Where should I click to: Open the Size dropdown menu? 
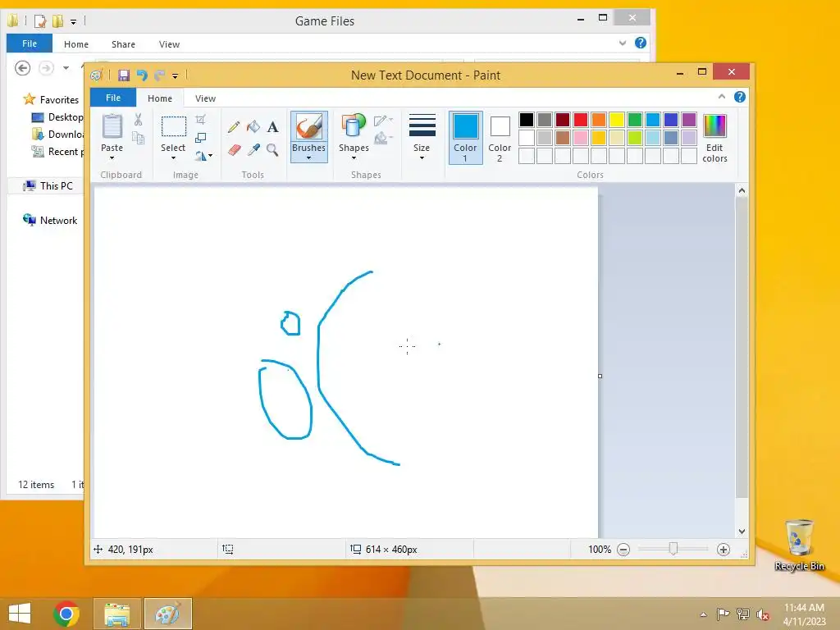(422, 157)
